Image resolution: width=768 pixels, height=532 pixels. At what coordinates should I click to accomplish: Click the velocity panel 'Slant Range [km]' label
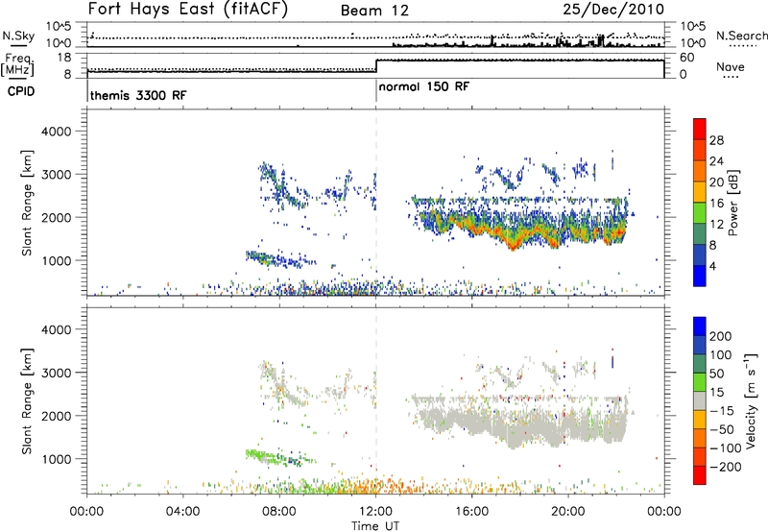(27, 401)
